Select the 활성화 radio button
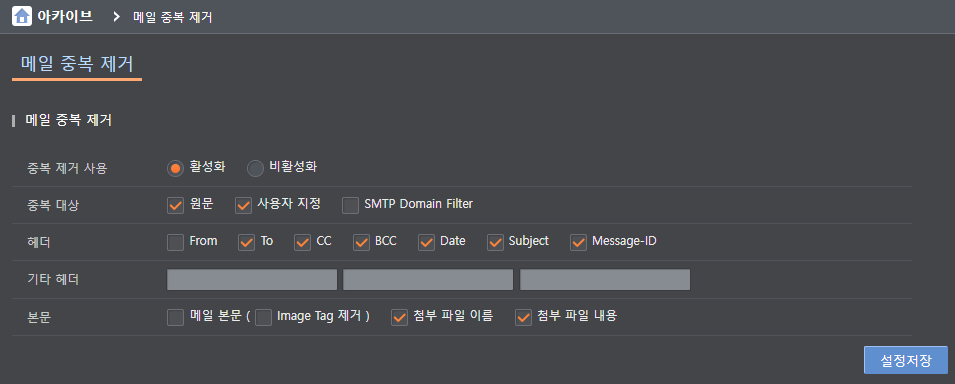Viewport: 955px width, 384px height. tap(175, 168)
